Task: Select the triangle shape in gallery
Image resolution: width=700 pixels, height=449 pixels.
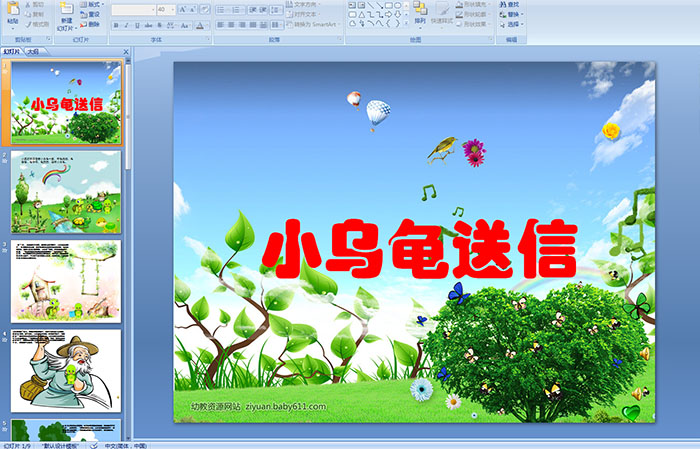Action: click(361, 14)
